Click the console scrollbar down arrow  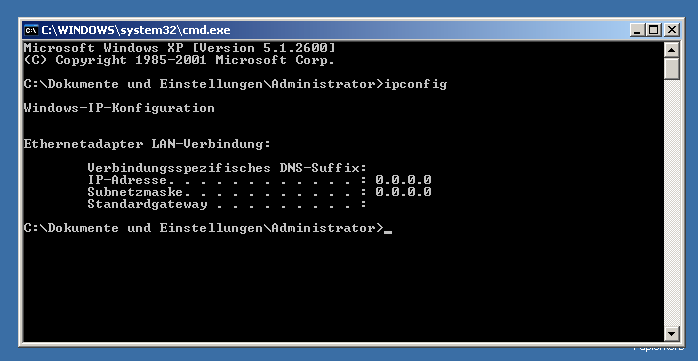pos(671,333)
